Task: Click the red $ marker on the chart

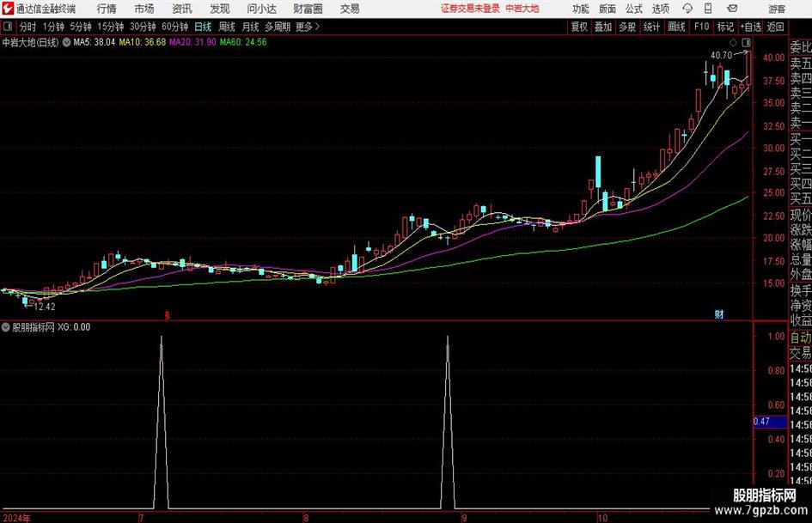Action: click(x=168, y=315)
